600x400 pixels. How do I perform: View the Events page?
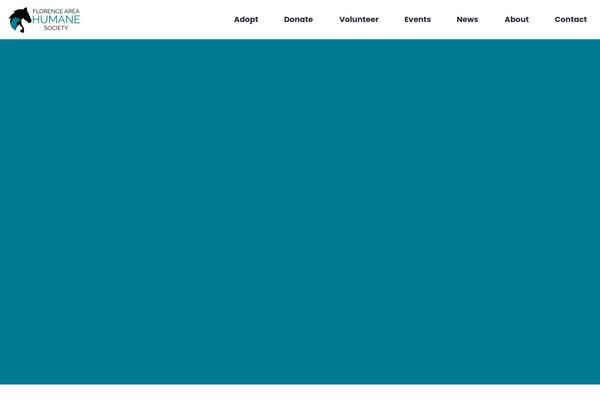coord(417,20)
